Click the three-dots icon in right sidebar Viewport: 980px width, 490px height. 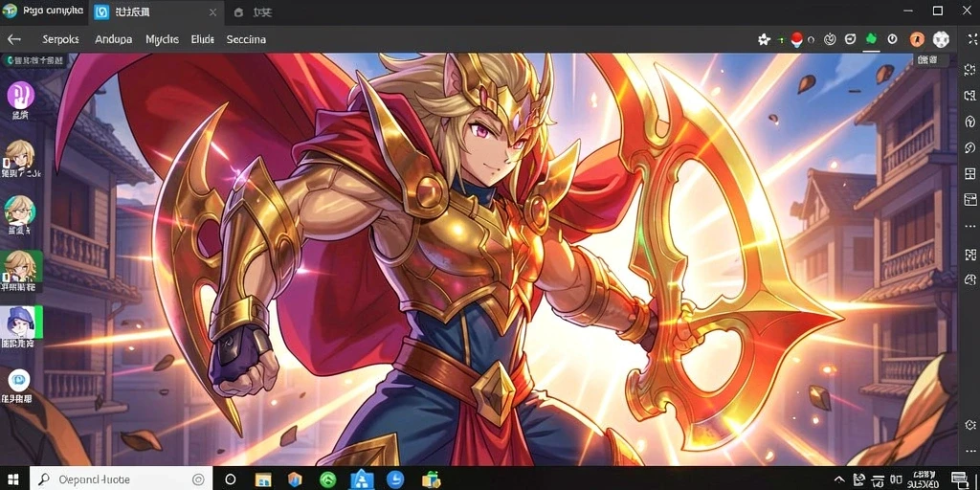click(970, 226)
